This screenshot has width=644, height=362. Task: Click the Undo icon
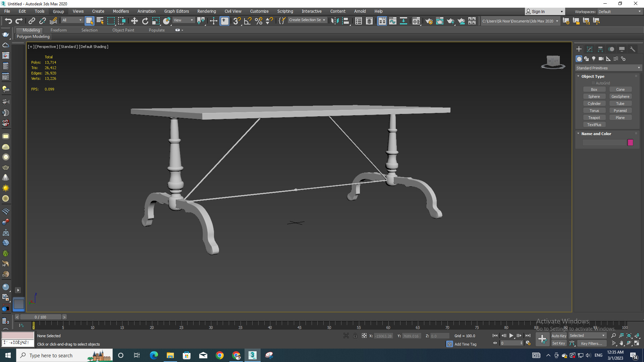[x=8, y=21]
